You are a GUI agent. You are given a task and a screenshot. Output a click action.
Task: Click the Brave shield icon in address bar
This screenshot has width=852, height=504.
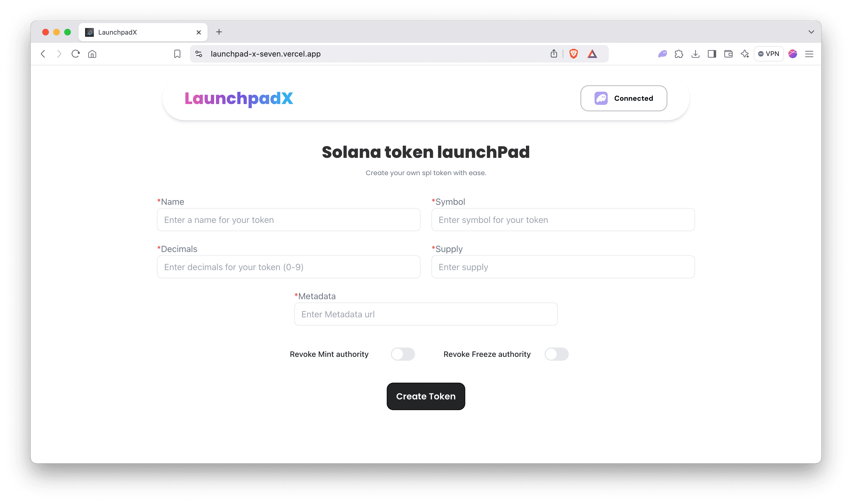click(574, 54)
